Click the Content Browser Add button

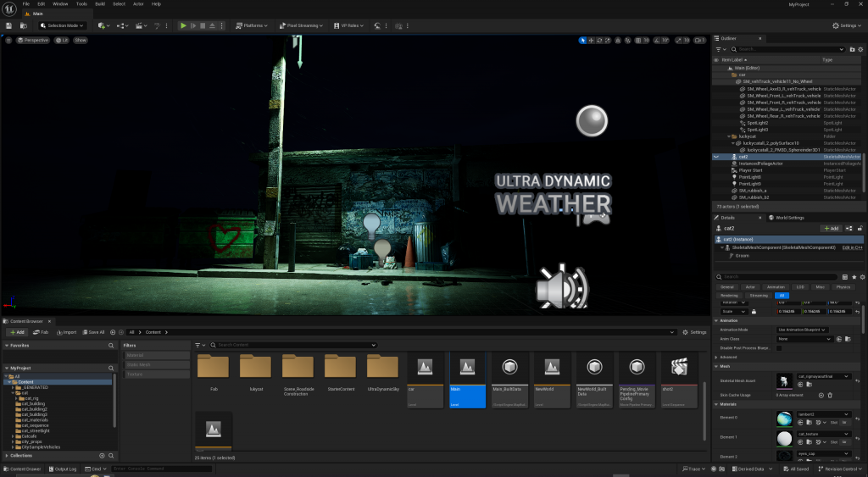click(x=17, y=332)
